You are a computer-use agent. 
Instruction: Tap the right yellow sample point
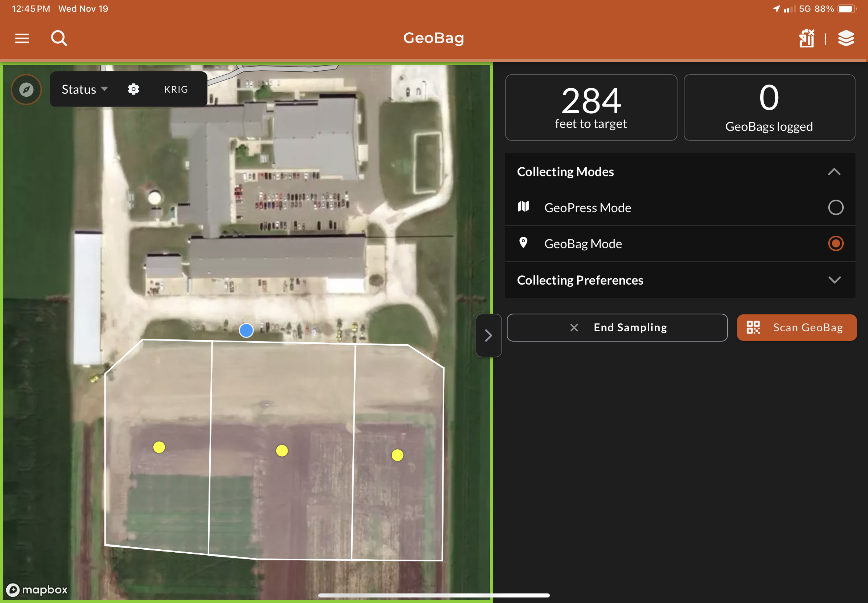(397, 455)
